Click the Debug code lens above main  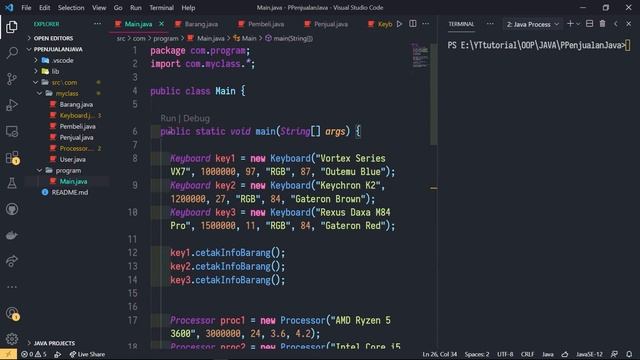pos(196,118)
